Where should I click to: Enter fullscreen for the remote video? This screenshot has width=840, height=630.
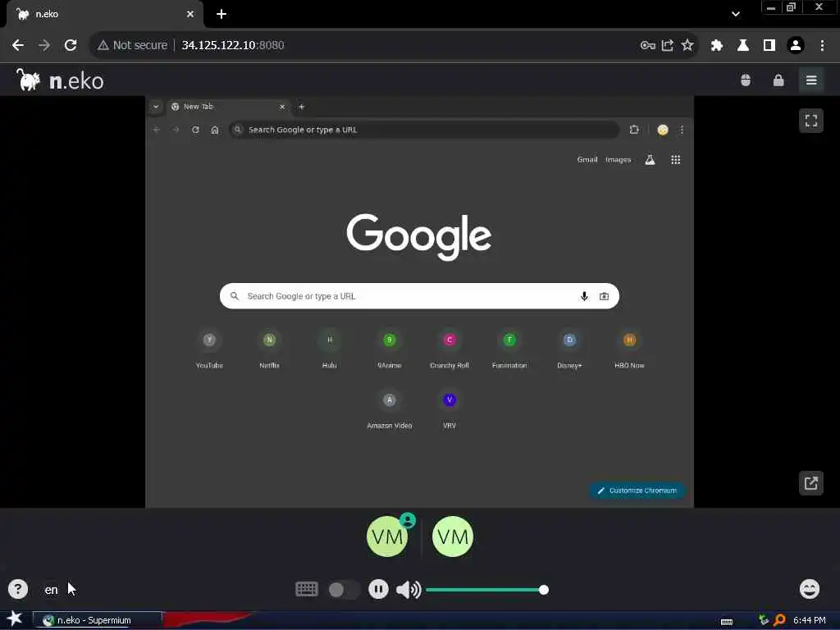[x=811, y=121]
